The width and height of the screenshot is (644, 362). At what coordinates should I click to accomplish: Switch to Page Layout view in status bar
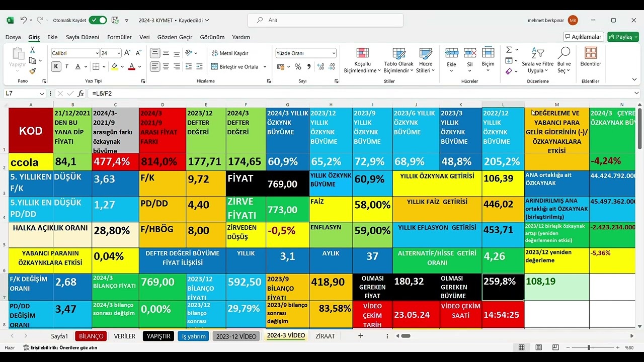point(539,347)
